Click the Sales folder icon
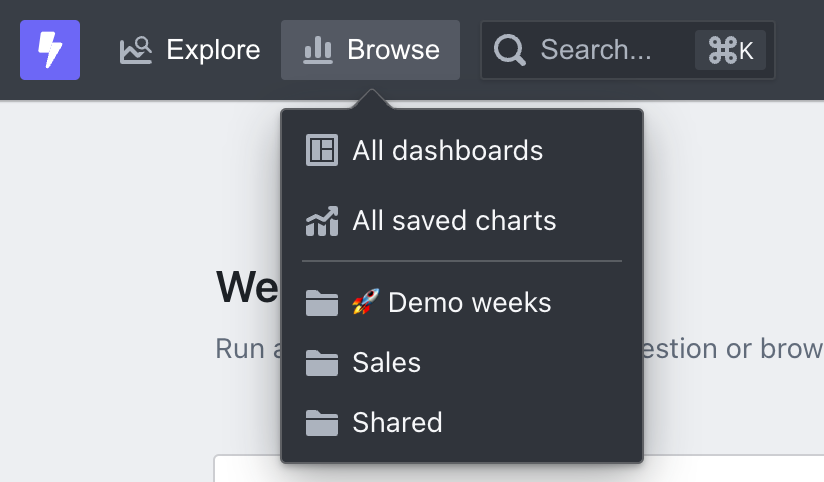 pyautogui.click(x=322, y=363)
